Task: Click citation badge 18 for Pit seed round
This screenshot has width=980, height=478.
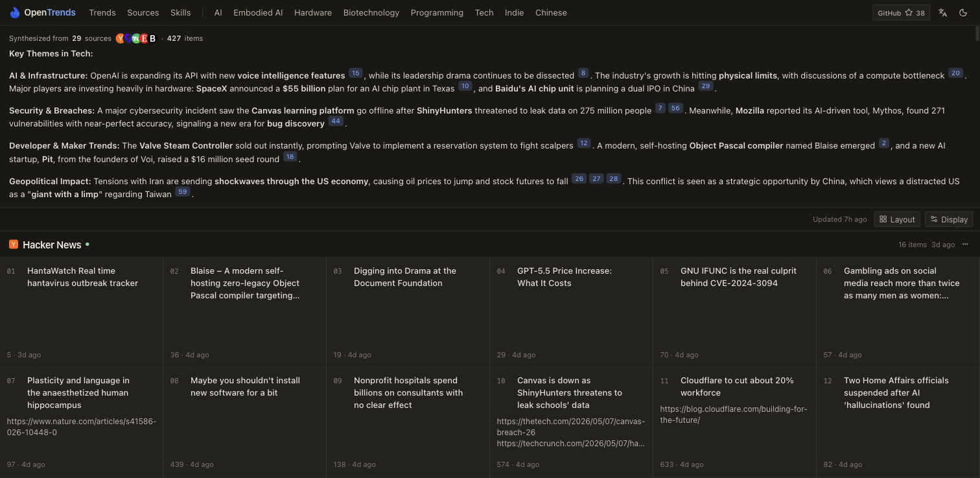Action: [x=290, y=156]
